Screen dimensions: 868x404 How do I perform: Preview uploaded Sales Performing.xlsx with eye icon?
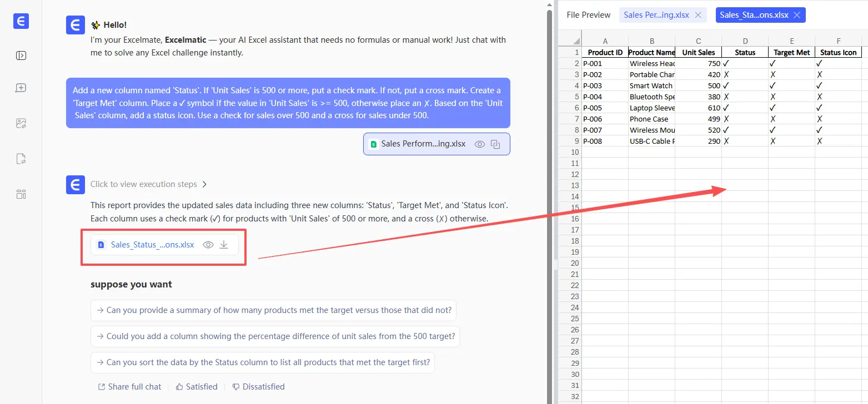pos(480,144)
